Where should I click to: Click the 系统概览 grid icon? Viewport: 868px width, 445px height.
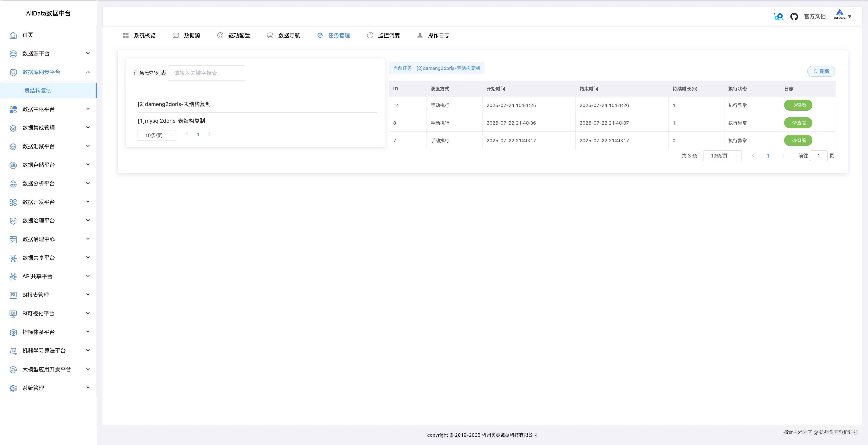pyautogui.click(x=126, y=35)
